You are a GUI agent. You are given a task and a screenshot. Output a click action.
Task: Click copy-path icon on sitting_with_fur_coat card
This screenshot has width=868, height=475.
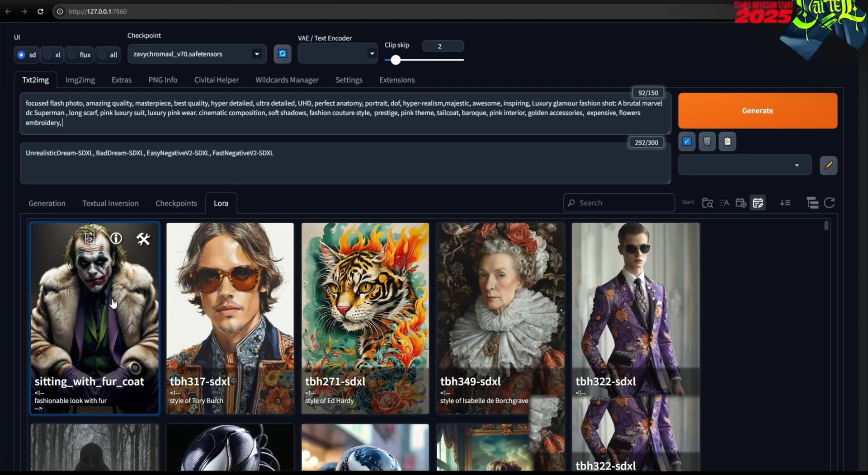point(90,238)
